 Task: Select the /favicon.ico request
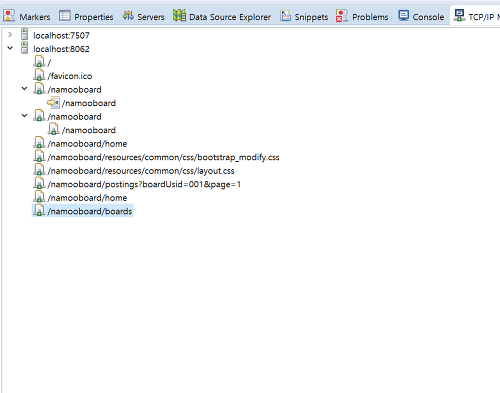tap(70, 76)
